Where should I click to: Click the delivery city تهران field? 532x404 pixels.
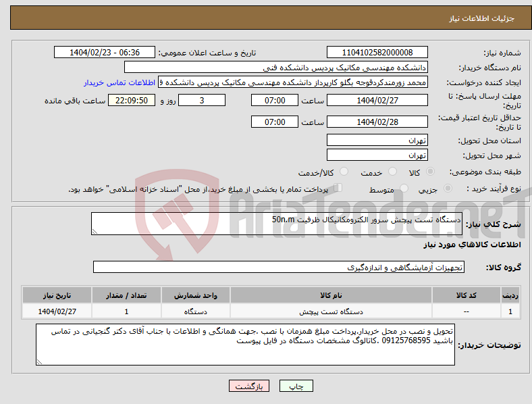pos(377,155)
